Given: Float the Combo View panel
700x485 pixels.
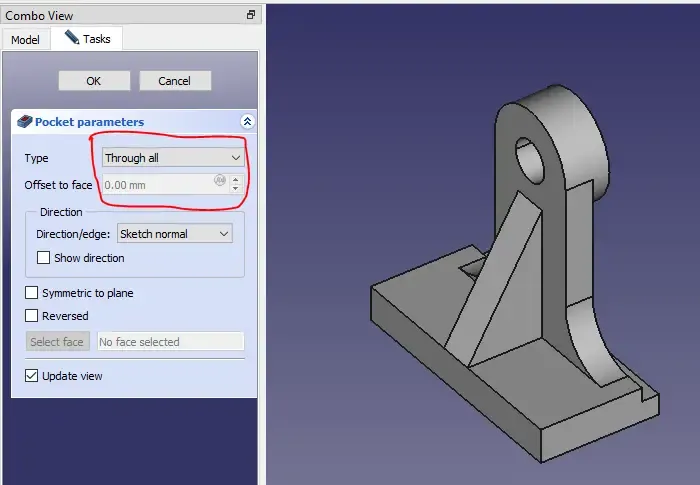Looking at the screenshot, I should point(251,15).
